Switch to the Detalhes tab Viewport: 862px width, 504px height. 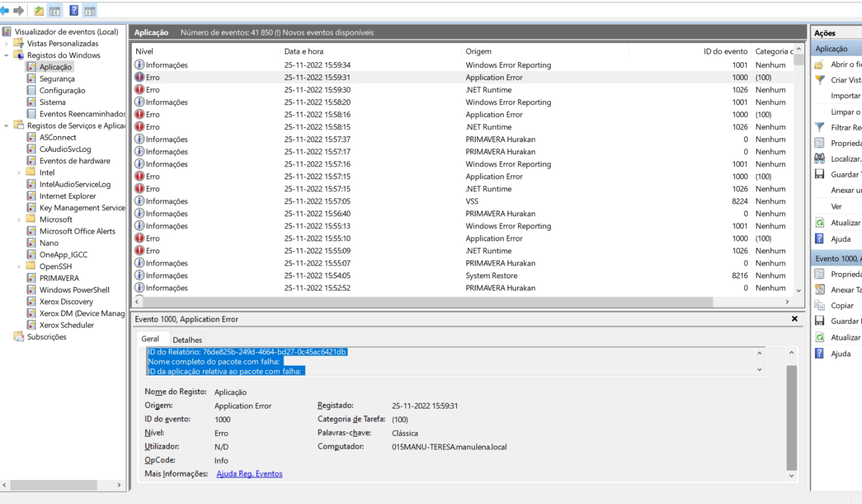(x=187, y=340)
